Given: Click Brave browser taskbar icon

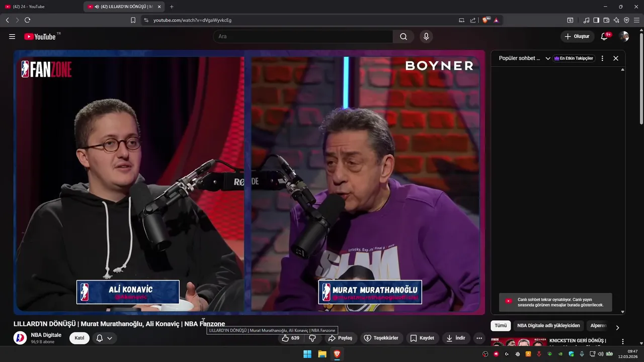Looking at the screenshot, I should pos(337,354).
